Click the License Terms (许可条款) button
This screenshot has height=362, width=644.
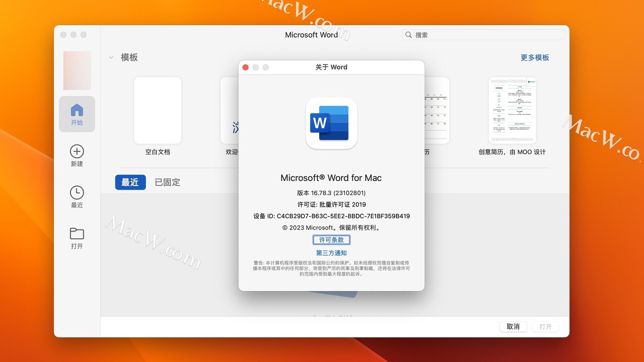[x=331, y=240]
